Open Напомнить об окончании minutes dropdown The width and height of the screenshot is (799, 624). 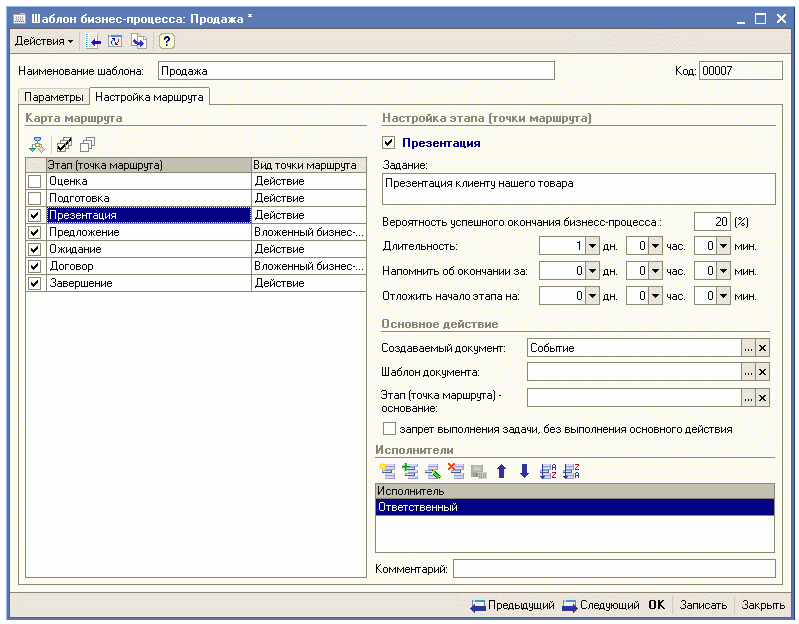724,271
